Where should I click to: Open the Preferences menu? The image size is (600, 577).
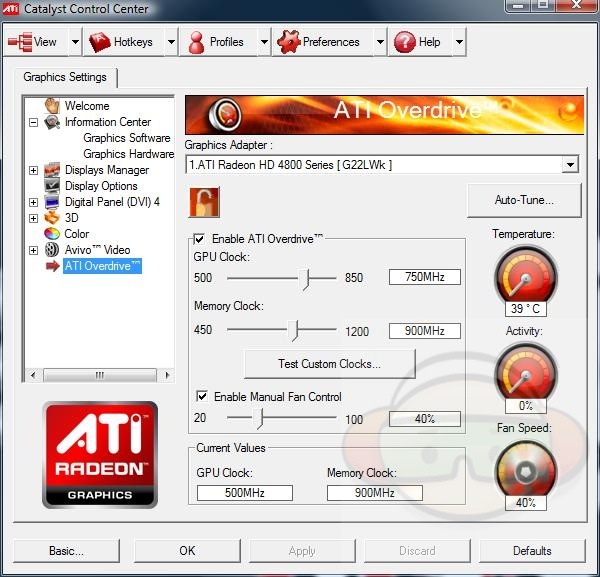coord(319,42)
